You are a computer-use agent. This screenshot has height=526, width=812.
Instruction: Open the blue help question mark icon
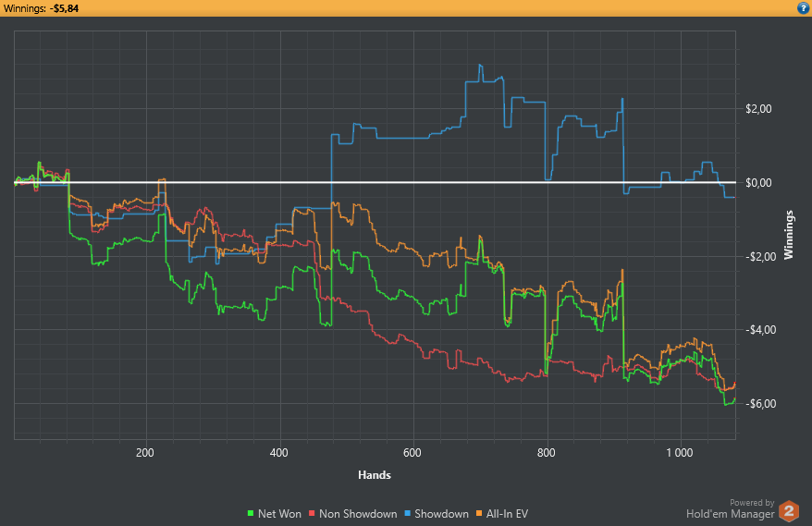(803, 8)
